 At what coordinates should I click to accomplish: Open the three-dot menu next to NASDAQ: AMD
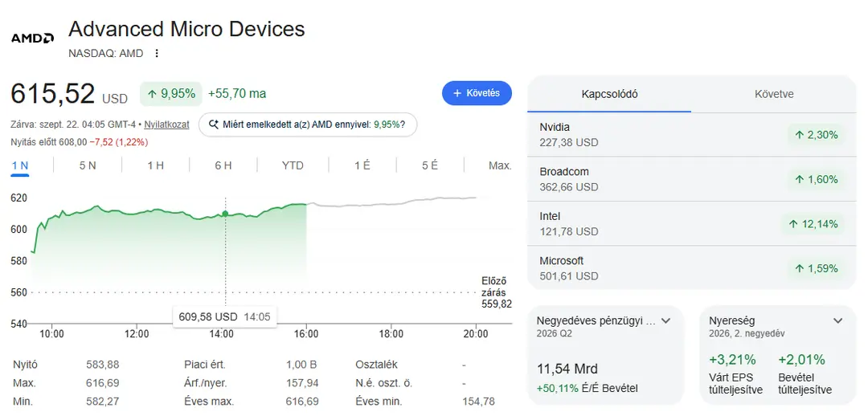tap(157, 54)
